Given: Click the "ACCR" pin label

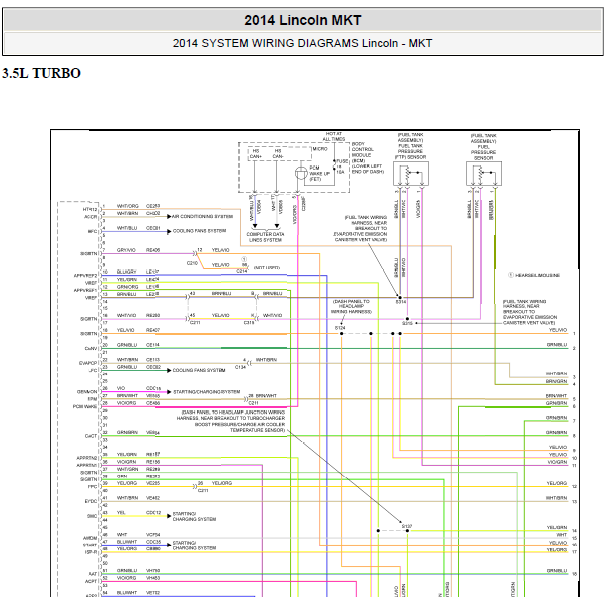Looking at the screenshot, I should [x=91, y=217].
